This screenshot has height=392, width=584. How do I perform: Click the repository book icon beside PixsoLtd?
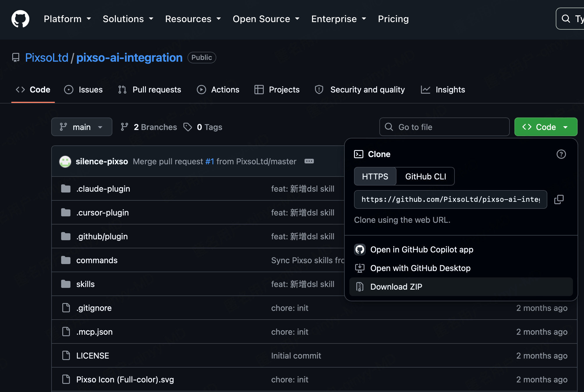tap(16, 58)
